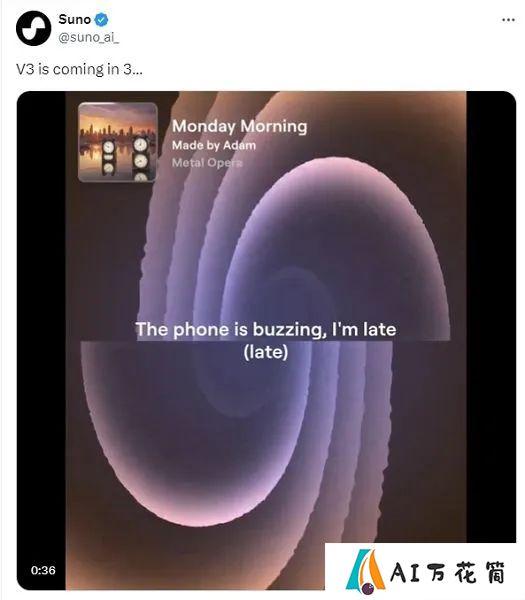This screenshot has width=525, height=600.
Task: Click the lyric line about the phone buzzing
Action: (266, 329)
